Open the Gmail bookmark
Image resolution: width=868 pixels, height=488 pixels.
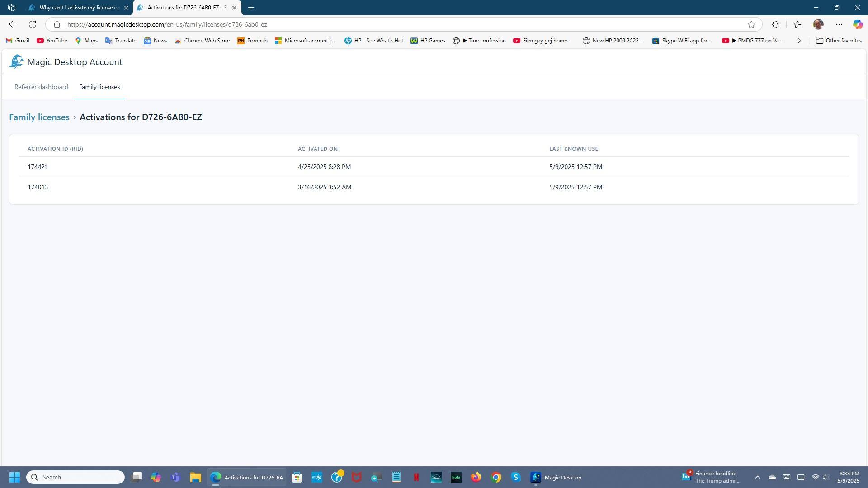17,41
